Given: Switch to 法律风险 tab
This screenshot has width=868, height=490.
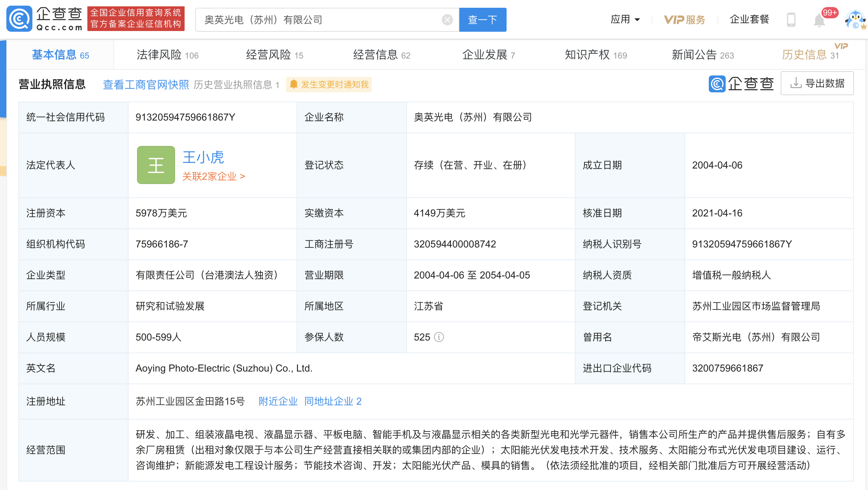Looking at the screenshot, I should pos(168,55).
